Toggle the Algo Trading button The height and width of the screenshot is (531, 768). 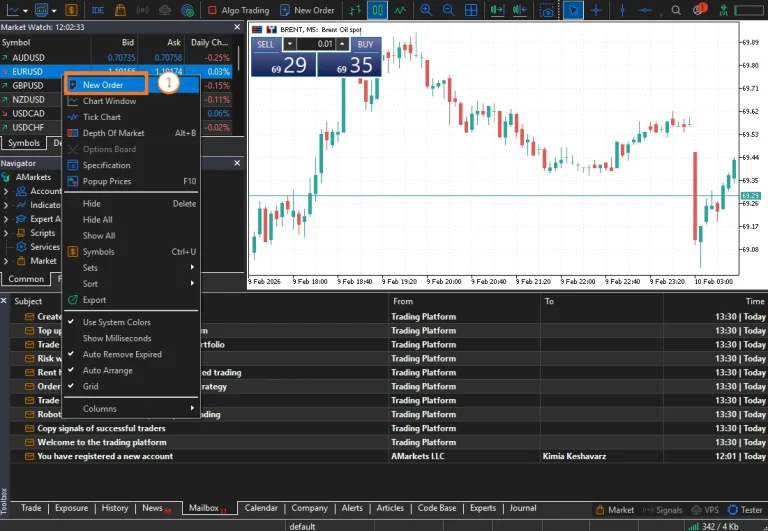238,10
